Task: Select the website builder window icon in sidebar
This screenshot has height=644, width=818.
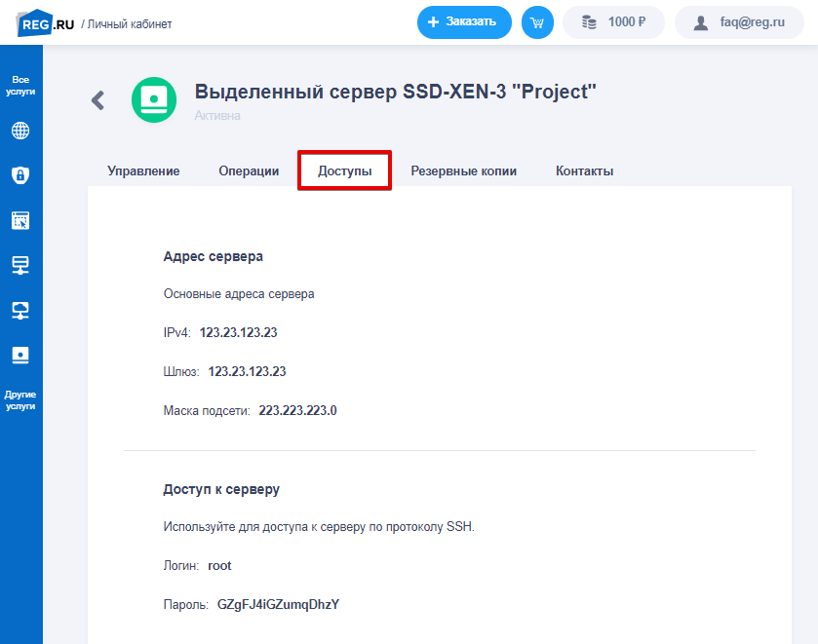Action: point(20,220)
